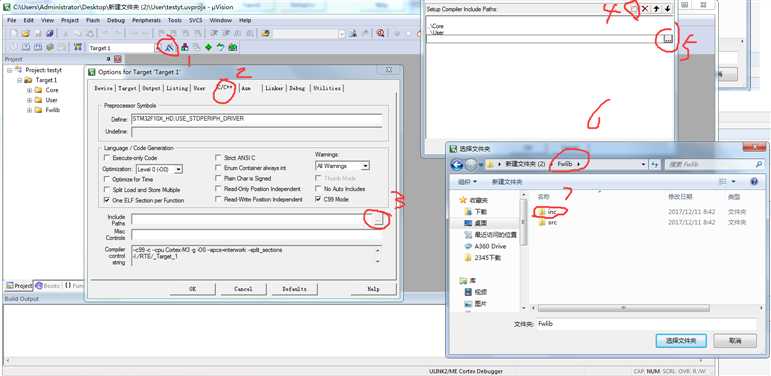Click the Defaults button
This screenshot has height=376, width=771.
[x=295, y=289]
